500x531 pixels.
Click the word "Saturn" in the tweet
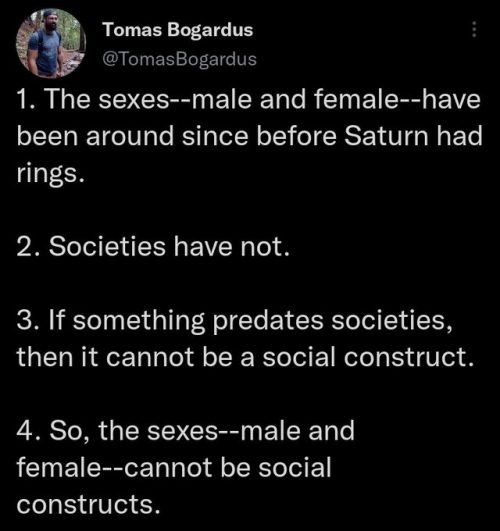[387, 136]
